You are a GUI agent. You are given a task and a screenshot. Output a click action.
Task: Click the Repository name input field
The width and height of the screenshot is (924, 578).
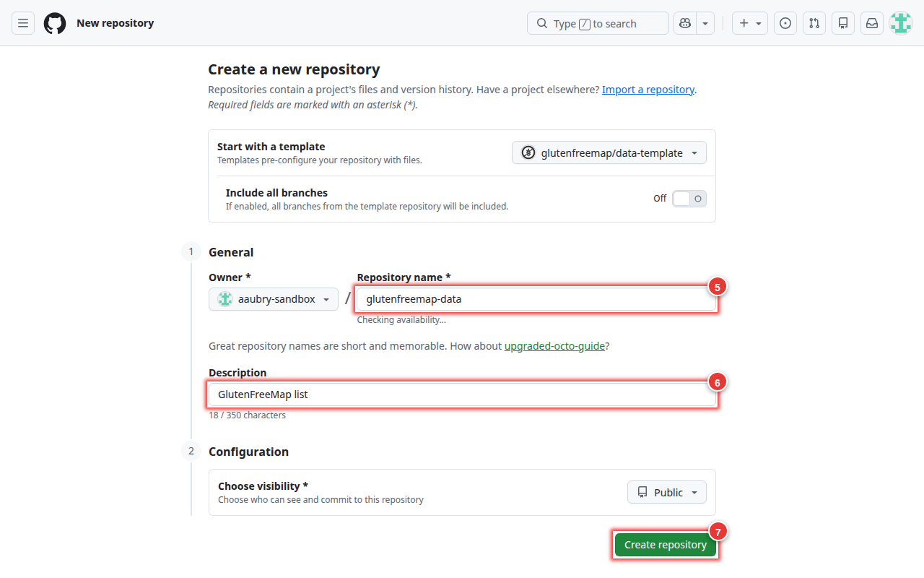coord(536,299)
